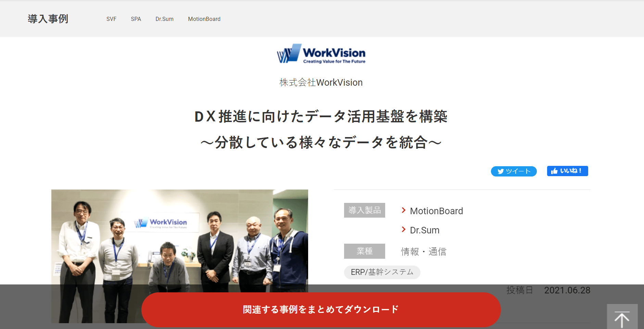
Task: Click the red chevron beside Dr.Sum product
Action: coord(404,230)
